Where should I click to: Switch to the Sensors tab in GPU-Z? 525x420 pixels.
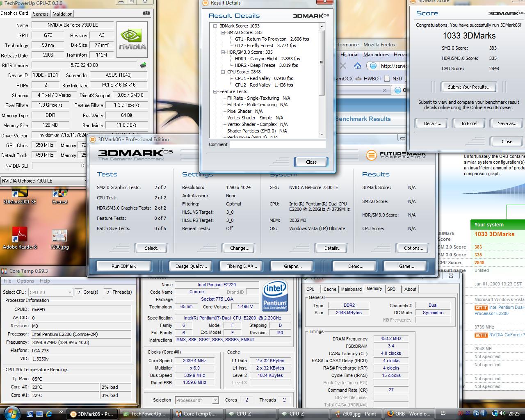[x=41, y=14]
